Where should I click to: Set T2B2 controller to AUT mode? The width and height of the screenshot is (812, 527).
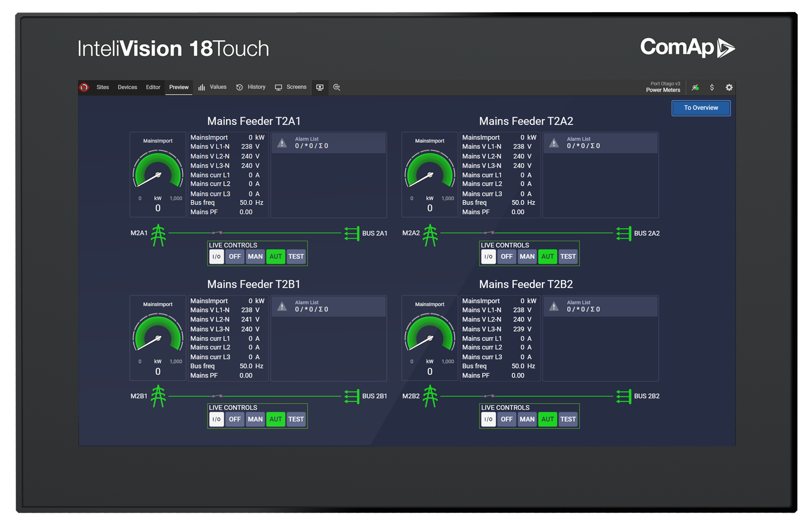click(x=548, y=419)
